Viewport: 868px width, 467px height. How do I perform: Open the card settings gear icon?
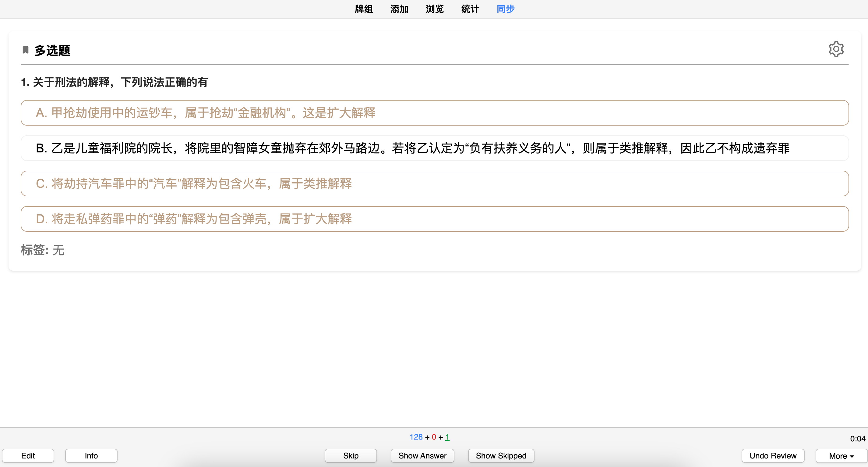pos(836,50)
